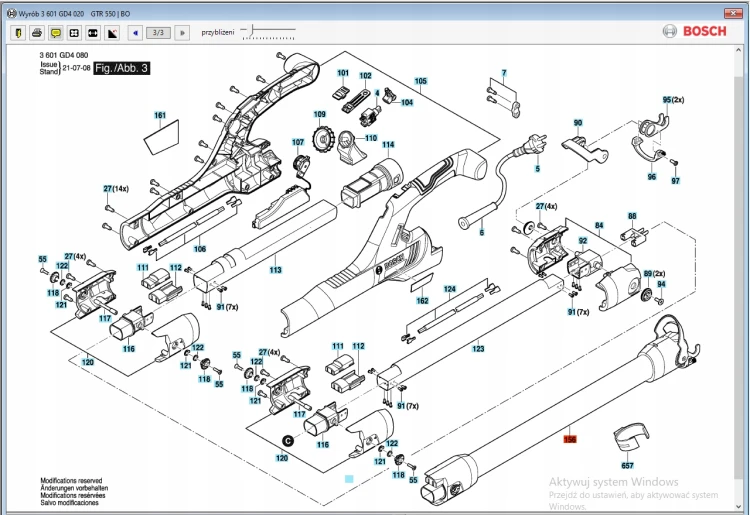Select part number 113 tube label

(276, 270)
